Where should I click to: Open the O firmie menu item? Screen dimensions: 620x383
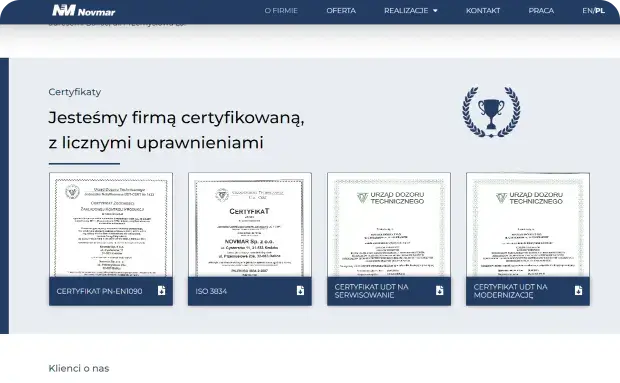click(x=281, y=11)
